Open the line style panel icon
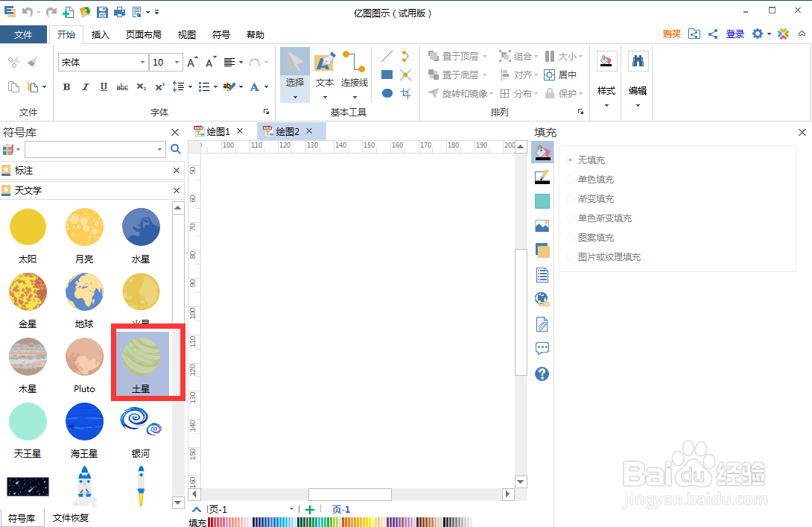This screenshot has height=527, width=812. tap(542, 177)
